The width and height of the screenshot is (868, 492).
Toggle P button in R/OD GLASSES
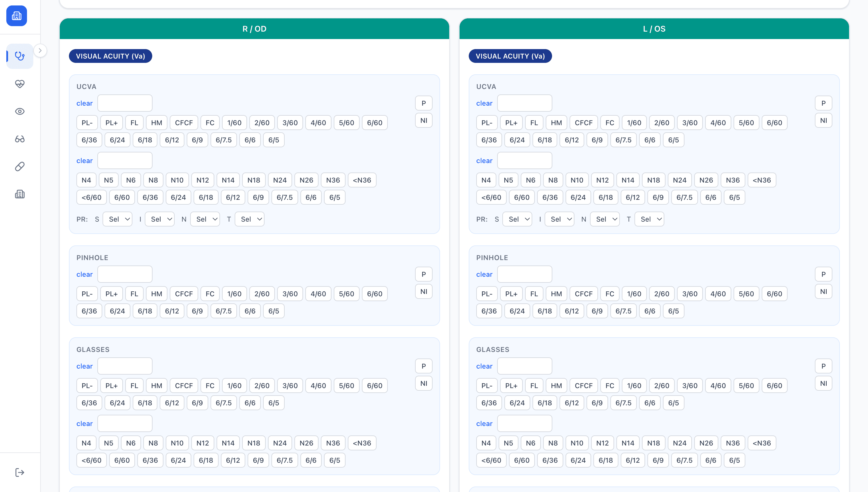coord(424,366)
